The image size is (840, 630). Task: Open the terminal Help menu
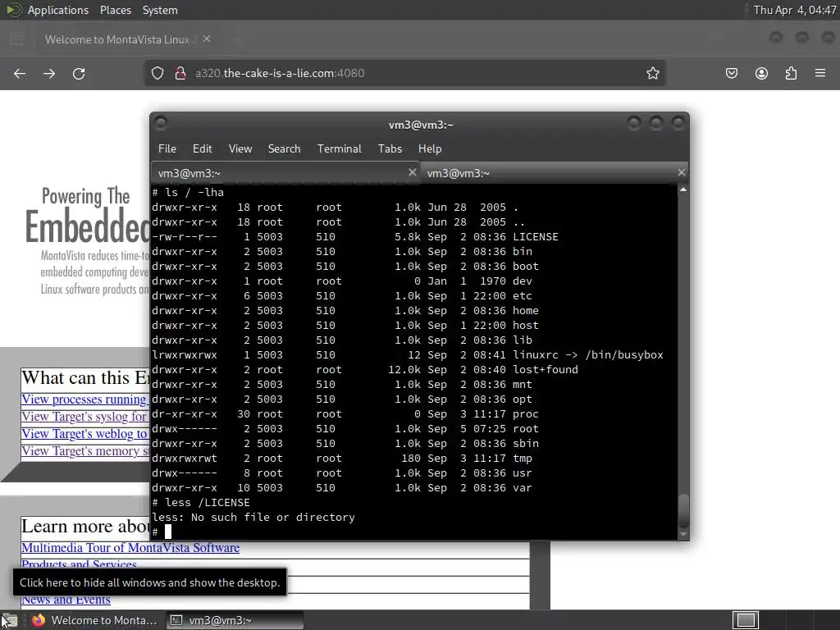coord(430,149)
